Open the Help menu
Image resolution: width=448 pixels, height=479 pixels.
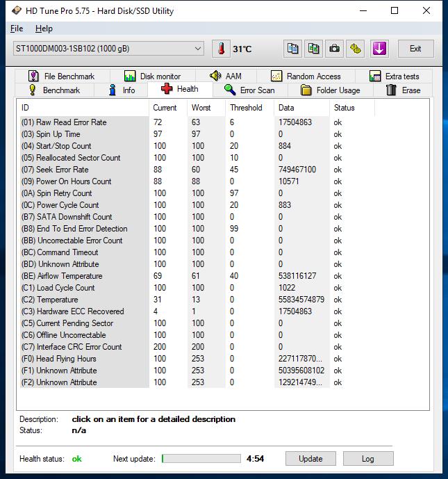click(44, 29)
